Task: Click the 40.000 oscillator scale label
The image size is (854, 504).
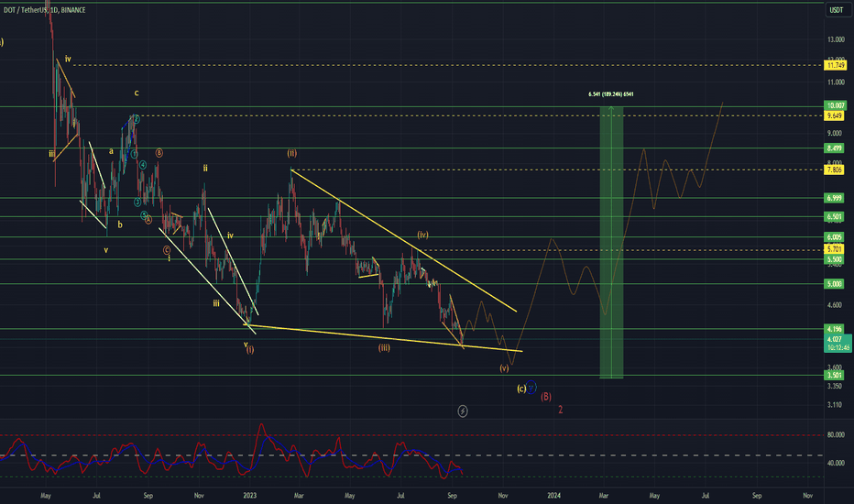Action: click(x=836, y=463)
